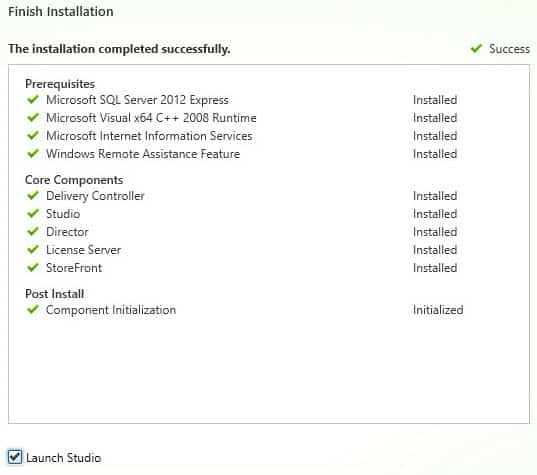This screenshot has width=537, height=475.
Task: Select the Delivery Controller row text
Action: 95,196
